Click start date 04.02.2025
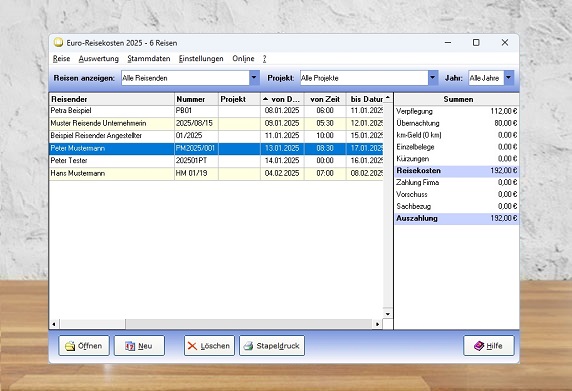This screenshot has height=391, width=572. click(x=282, y=173)
